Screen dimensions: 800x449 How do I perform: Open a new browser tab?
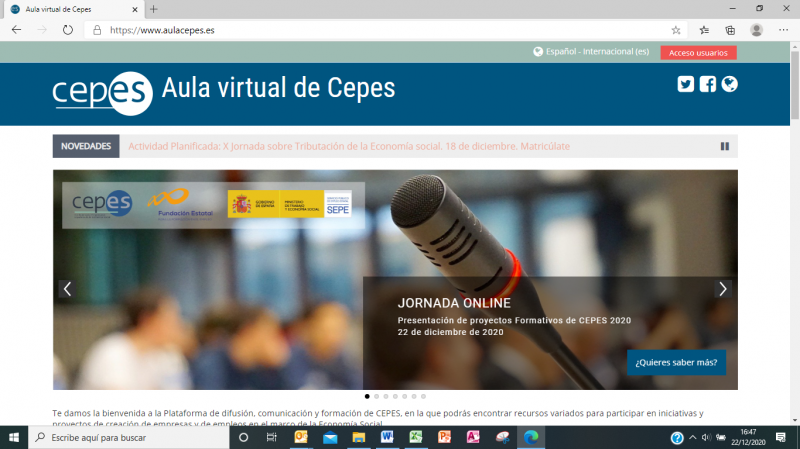click(x=153, y=9)
